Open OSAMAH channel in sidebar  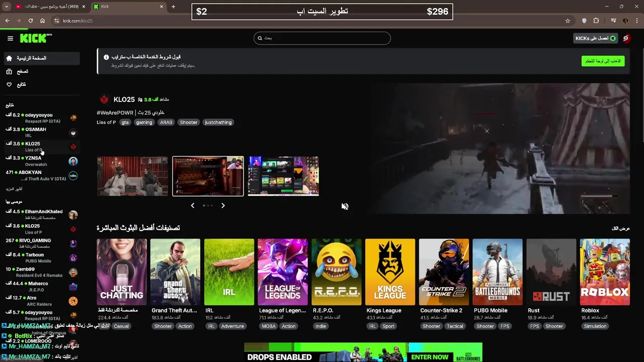click(x=42, y=132)
